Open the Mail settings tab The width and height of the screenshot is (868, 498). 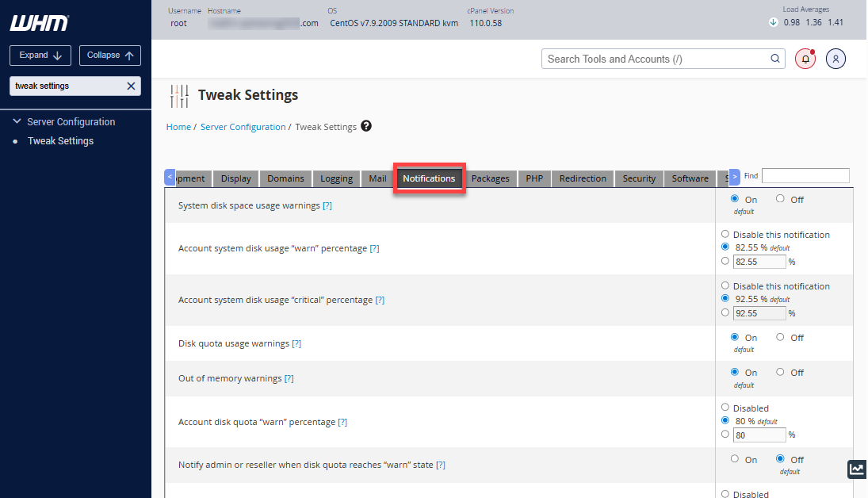click(x=377, y=178)
